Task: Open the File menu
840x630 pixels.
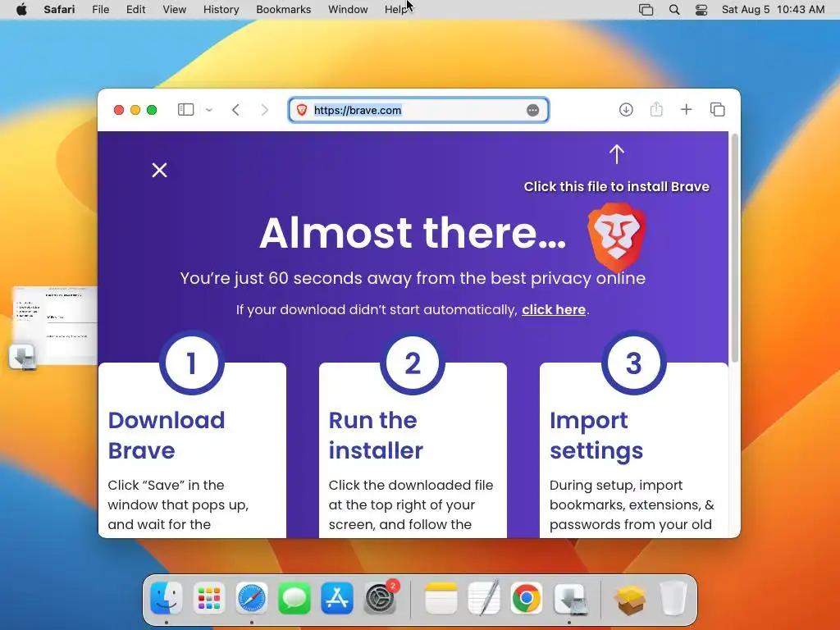Action: click(101, 10)
